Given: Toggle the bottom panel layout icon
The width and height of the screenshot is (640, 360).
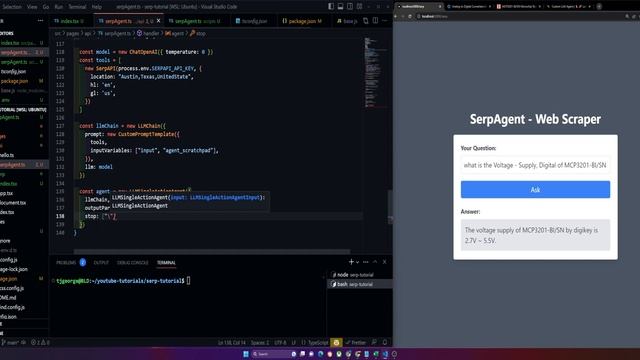Looking at the screenshot, I should tap(340, 7).
